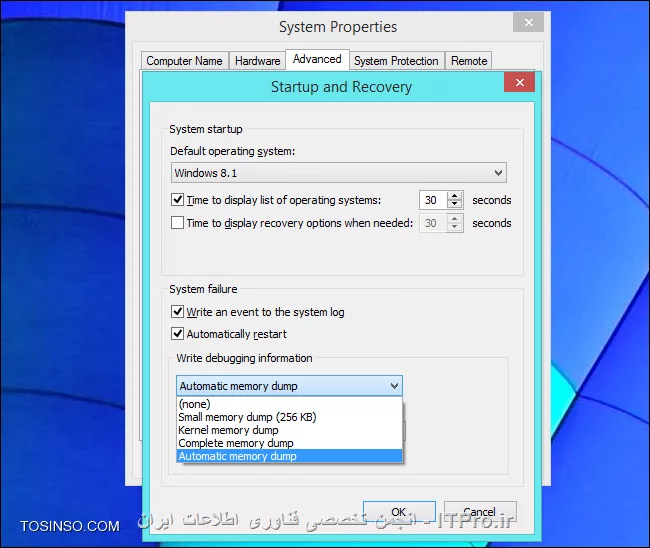Close the System Properties window
The height and width of the screenshot is (548, 650).
(528, 22)
